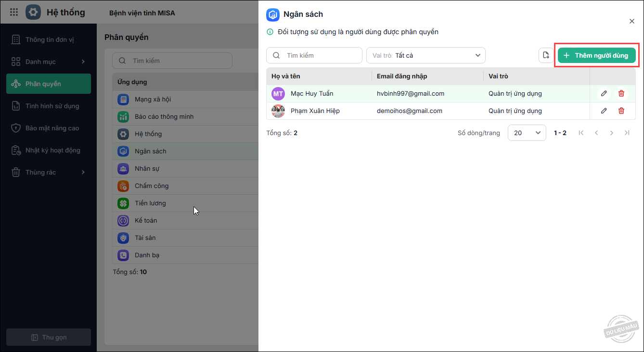The width and height of the screenshot is (644, 352).
Task: Click the export file icon
Action: click(546, 55)
